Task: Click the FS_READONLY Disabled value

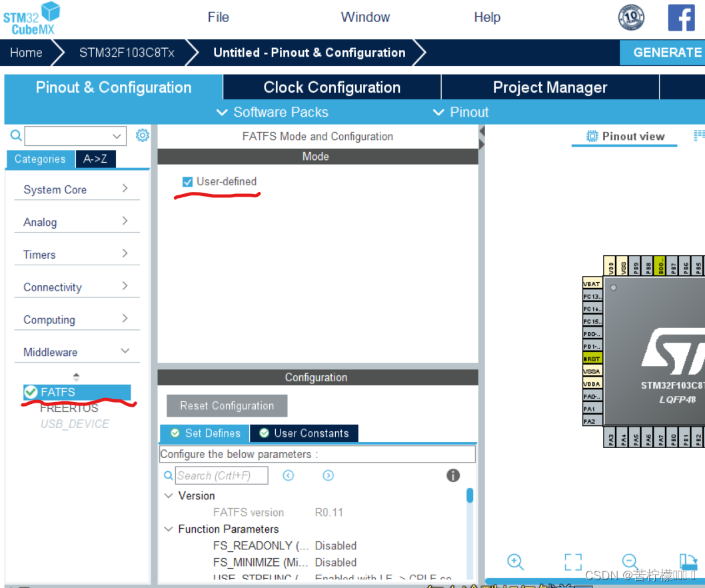Action: [335, 546]
